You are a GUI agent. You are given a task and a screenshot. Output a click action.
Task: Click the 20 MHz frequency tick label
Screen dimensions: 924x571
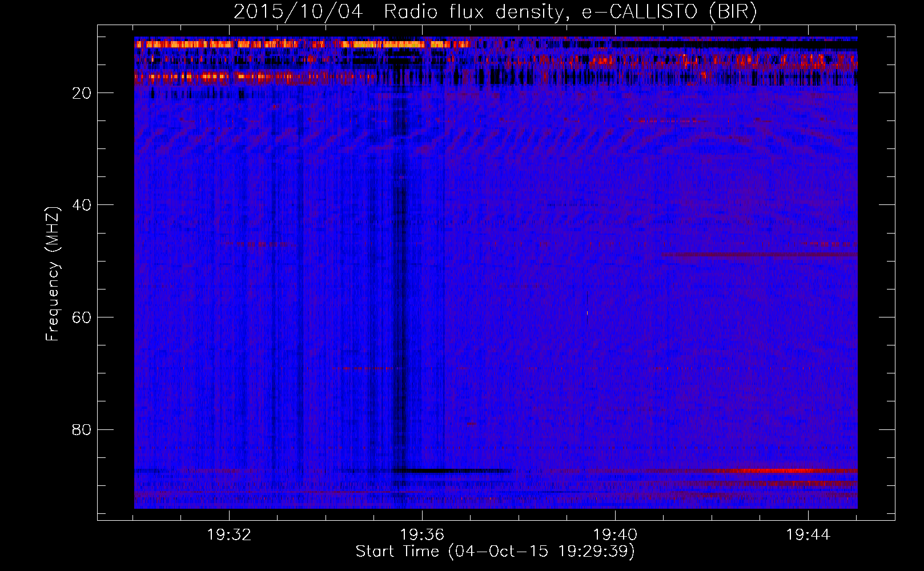point(82,93)
